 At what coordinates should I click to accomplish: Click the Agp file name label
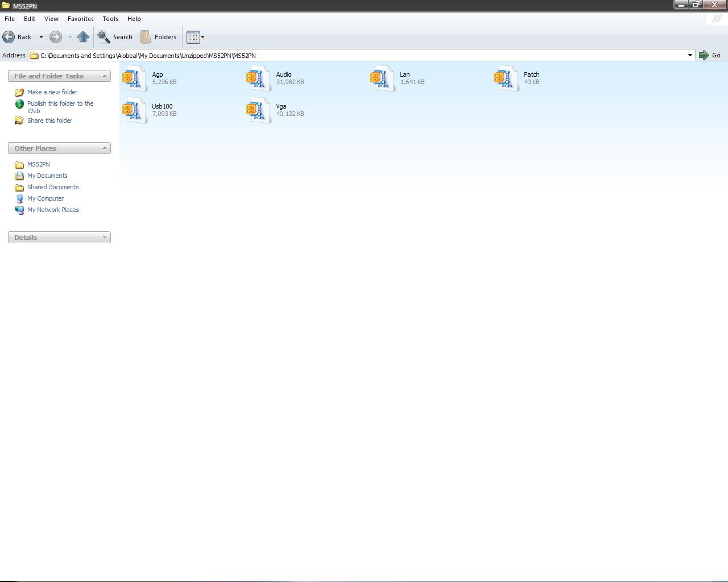pyautogui.click(x=158, y=74)
